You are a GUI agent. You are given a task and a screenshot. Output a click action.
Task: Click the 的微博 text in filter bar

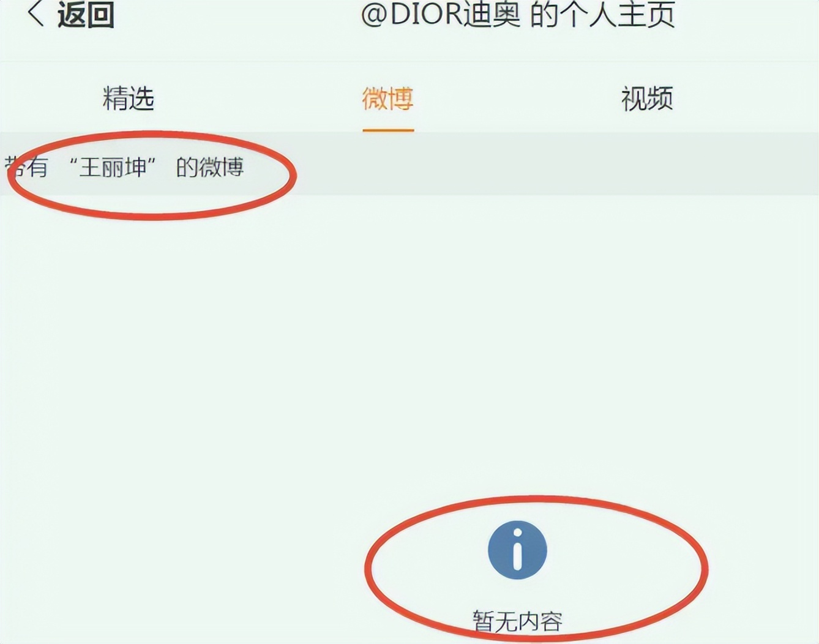point(210,167)
